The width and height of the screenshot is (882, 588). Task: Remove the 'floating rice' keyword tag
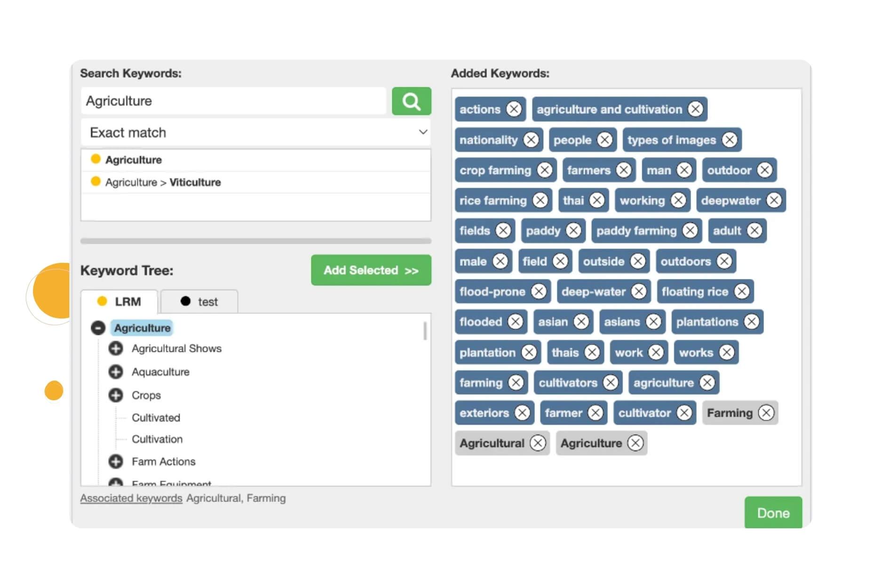(741, 292)
